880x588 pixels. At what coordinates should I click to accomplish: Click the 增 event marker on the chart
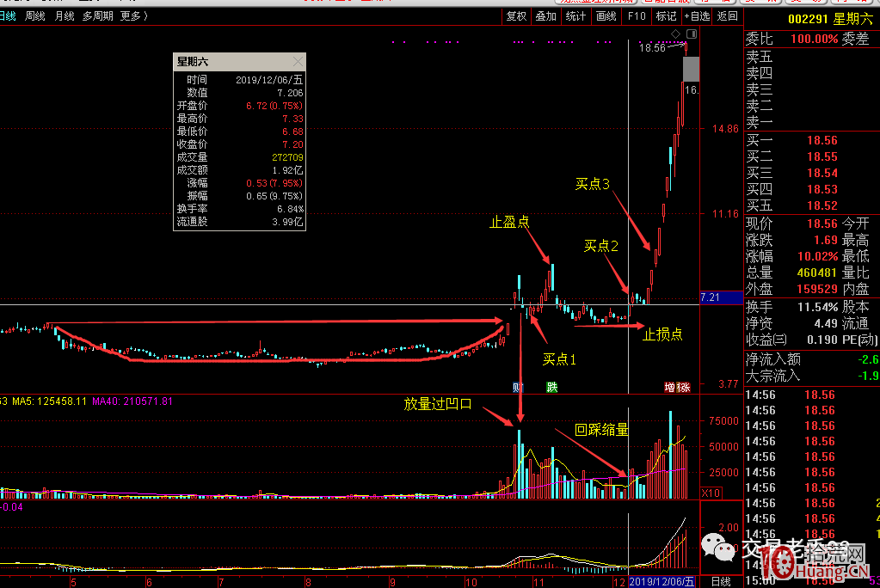670,387
